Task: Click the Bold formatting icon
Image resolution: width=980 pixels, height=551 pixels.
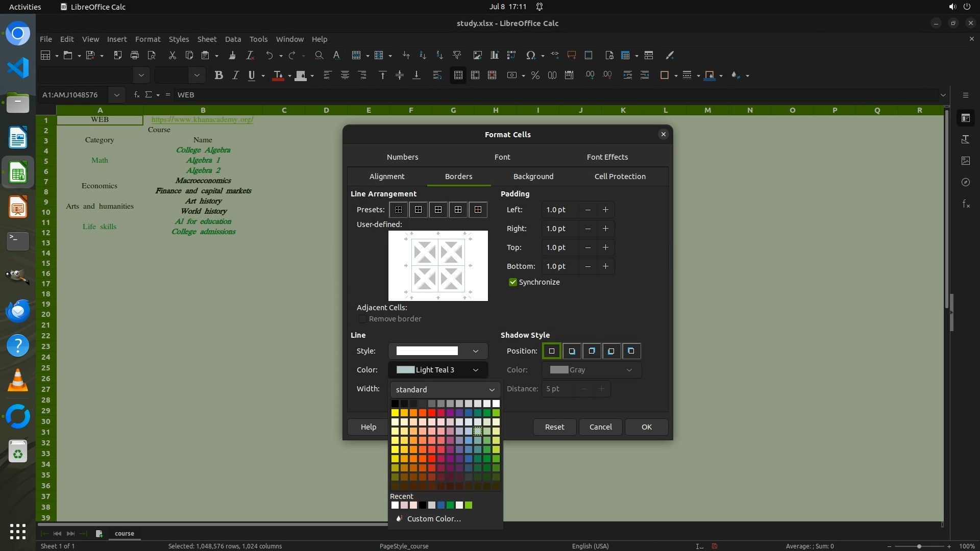Action: click(x=219, y=76)
